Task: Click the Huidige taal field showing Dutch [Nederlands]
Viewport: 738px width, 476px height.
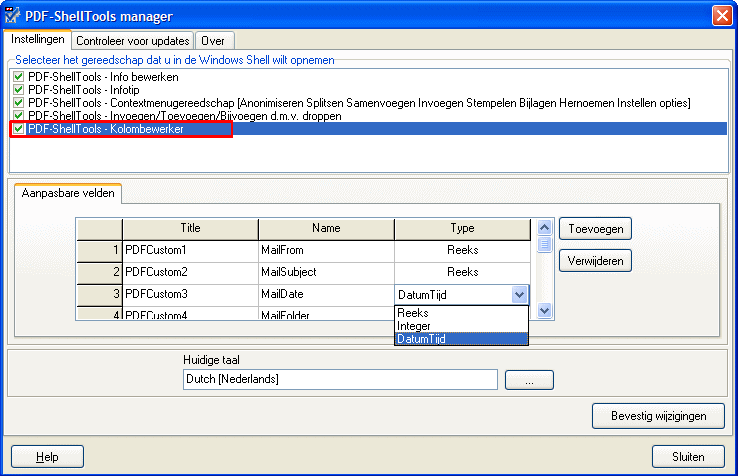Action: (340, 379)
